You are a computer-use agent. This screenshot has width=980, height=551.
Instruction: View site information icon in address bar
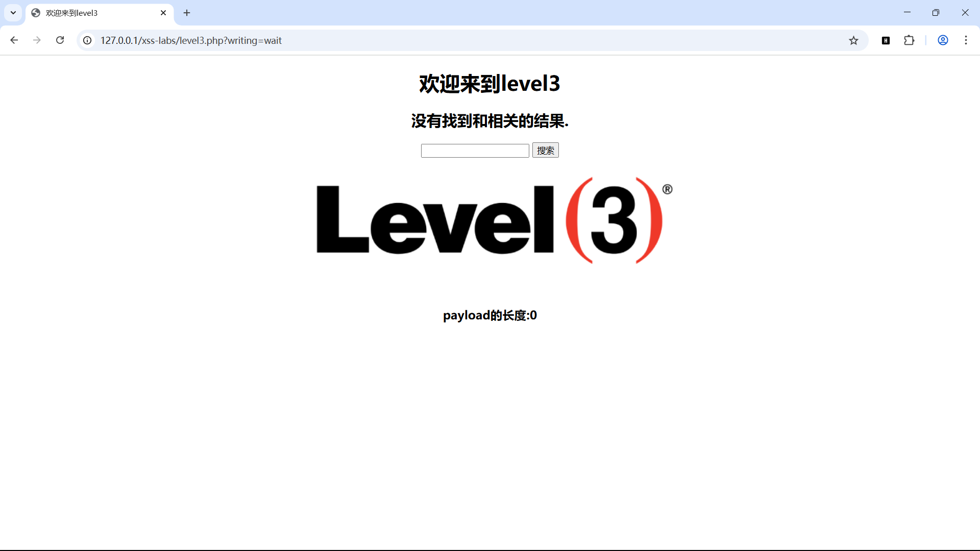click(x=87, y=40)
